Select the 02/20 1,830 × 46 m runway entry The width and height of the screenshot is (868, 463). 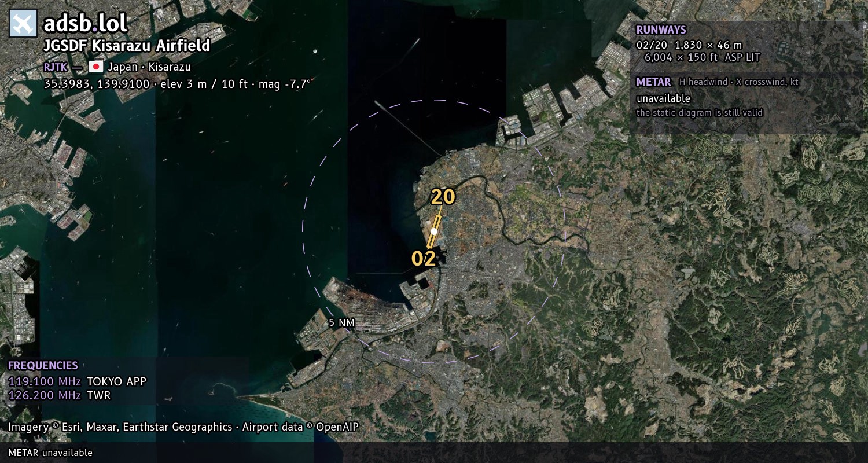point(689,45)
